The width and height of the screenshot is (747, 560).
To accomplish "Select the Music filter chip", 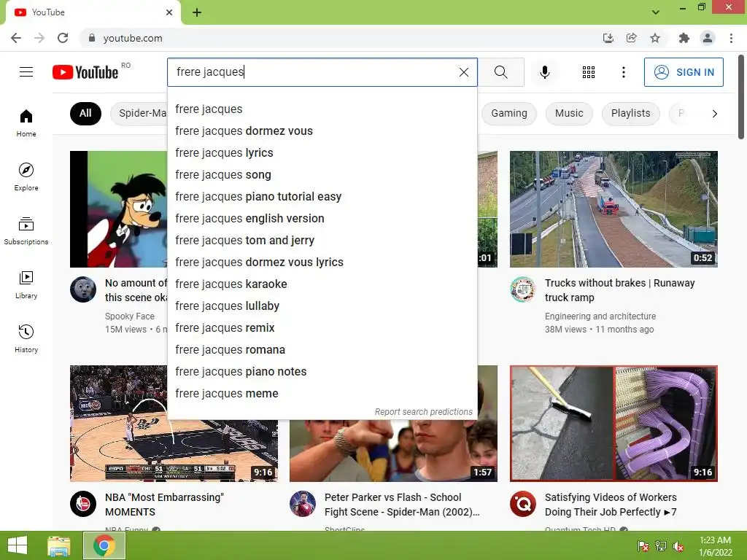I will [569, 113].
